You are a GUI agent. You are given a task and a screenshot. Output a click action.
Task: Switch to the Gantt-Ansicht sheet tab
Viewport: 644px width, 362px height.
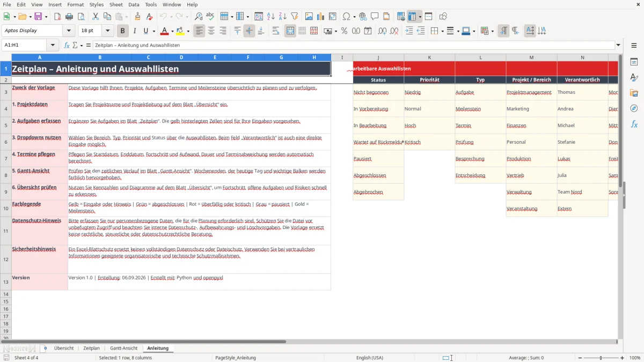coord(124,348)
